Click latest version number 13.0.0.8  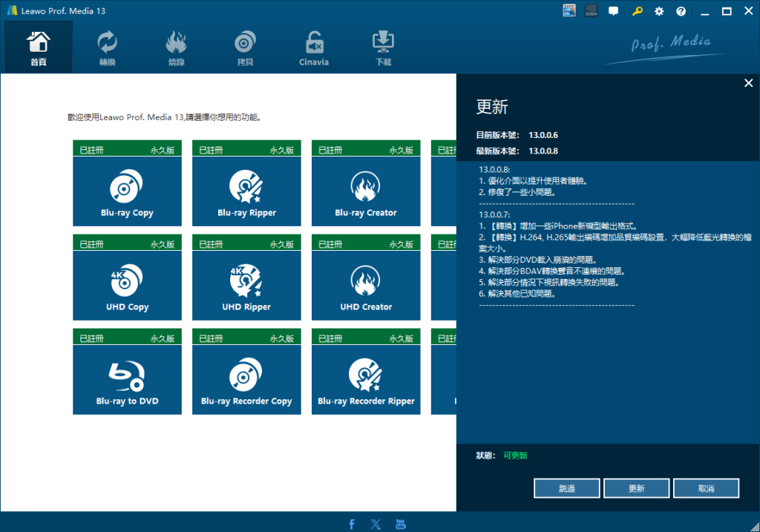pyautogui.click(x=543, y=151)
